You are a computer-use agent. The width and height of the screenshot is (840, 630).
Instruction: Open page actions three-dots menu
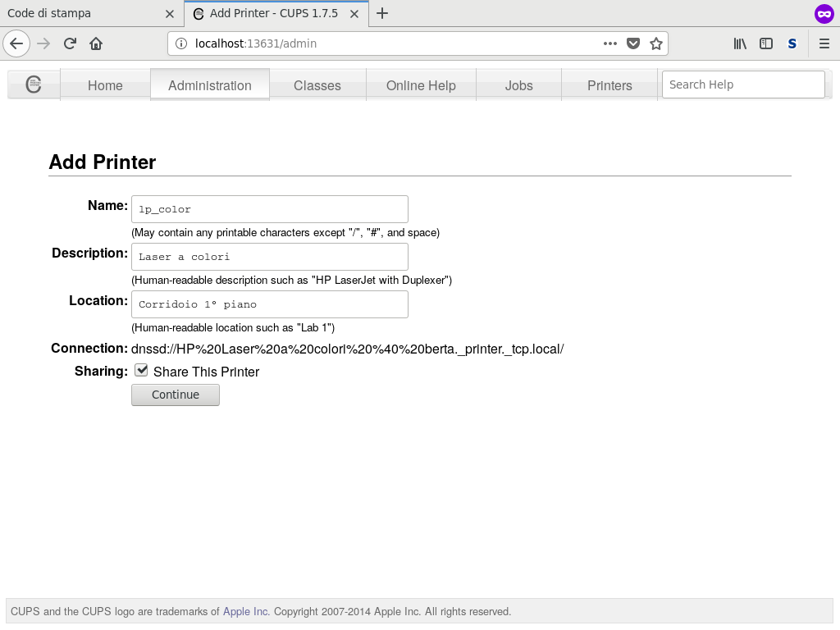609,43
